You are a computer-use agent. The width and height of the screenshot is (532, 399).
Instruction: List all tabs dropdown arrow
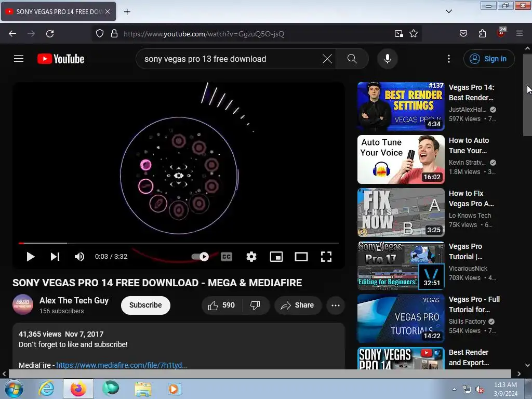448,11
